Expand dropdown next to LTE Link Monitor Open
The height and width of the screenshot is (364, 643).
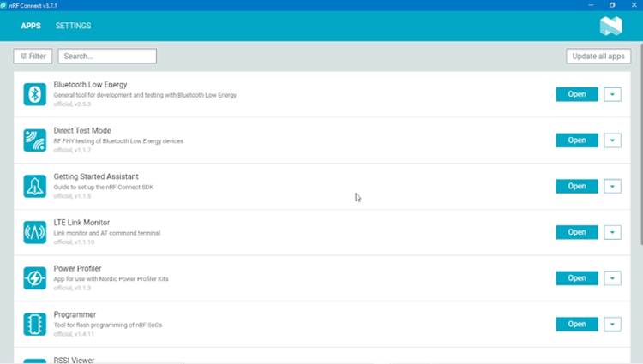point(612,232)
